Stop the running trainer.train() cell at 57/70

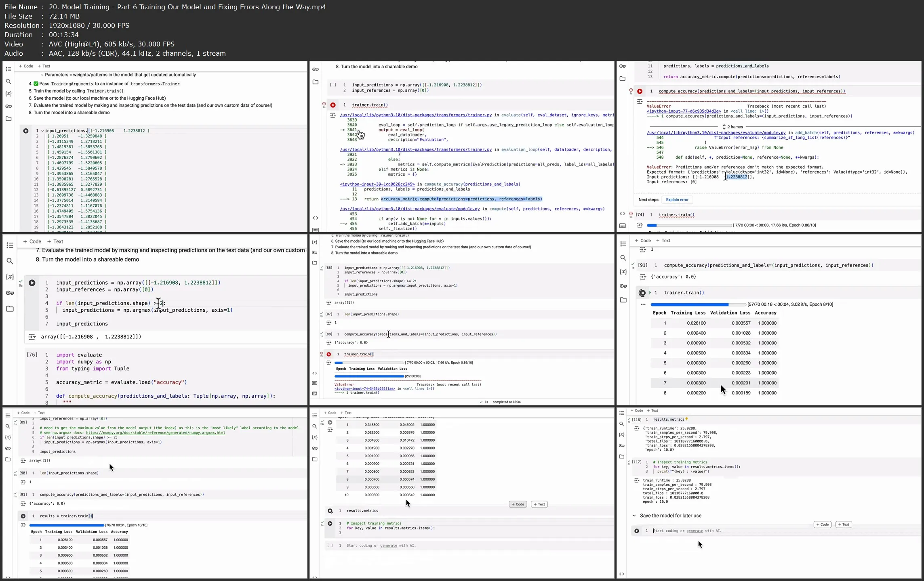(642, 293)
